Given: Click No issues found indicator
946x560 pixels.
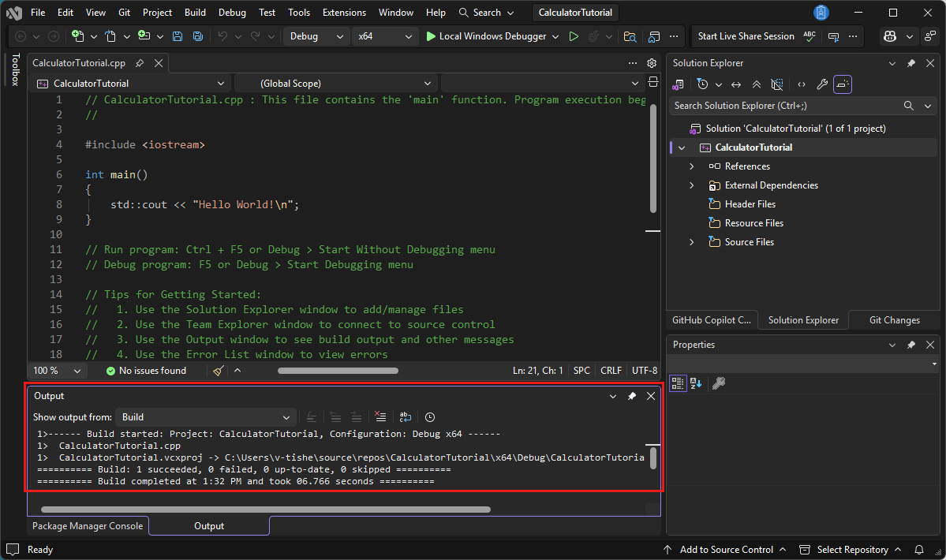Looking at the screenshot, I should click(x=147, y=370).
